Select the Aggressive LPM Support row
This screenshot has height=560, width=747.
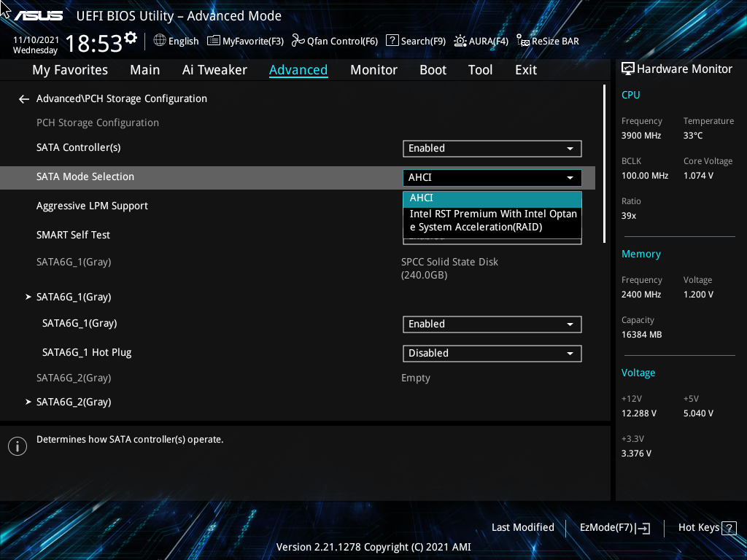pyautogui.click(x=92, y=206)
